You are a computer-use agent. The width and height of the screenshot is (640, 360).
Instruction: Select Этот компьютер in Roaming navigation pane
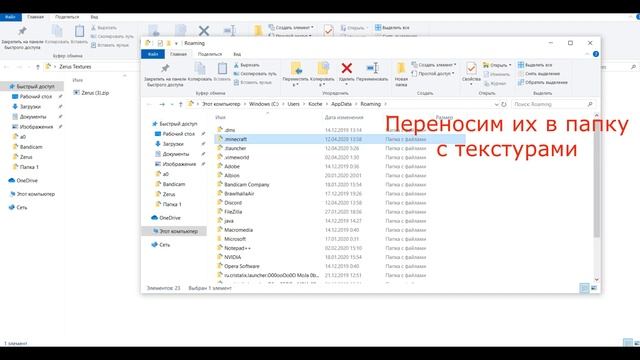point(175,231)
